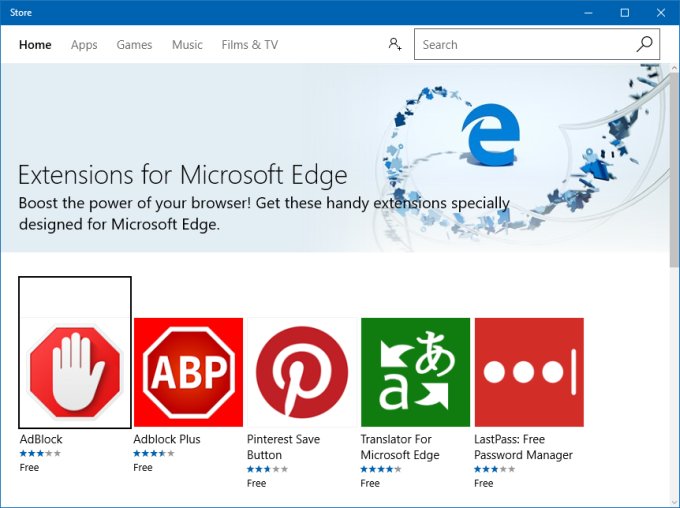Click the LastPass star rating
Screen dimensions: 680x508
coord(495,469)
